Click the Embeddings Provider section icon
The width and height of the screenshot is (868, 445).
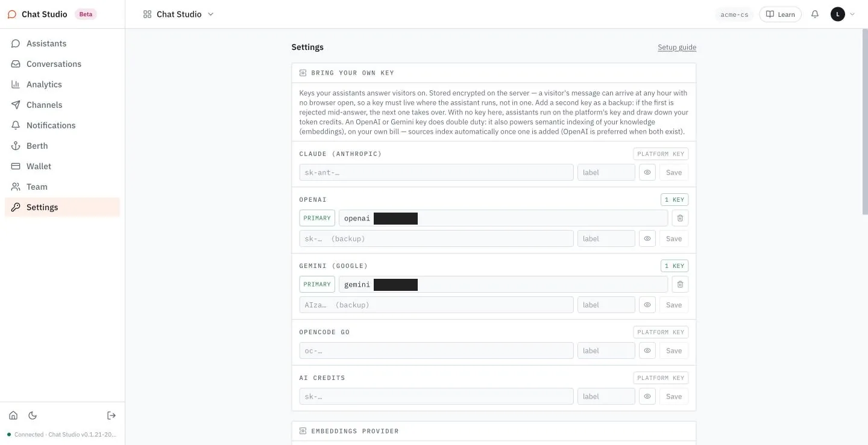click(303, 431)
